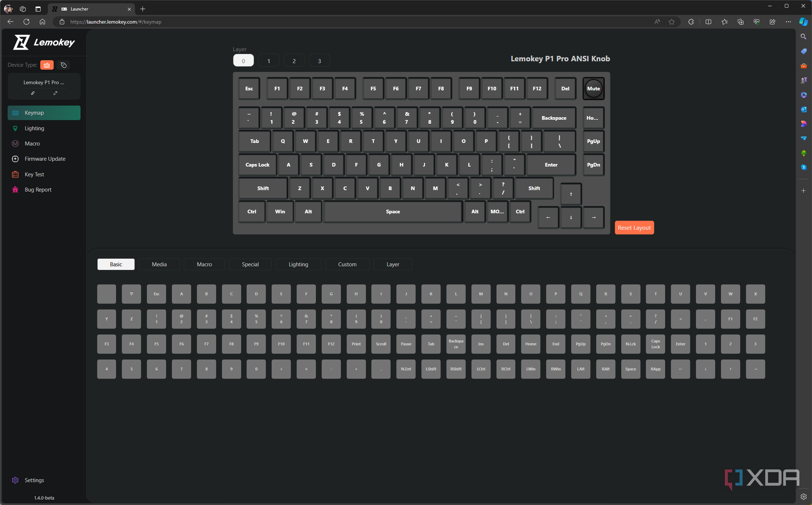Pick the RApp keycode

(x=656, y=369)
